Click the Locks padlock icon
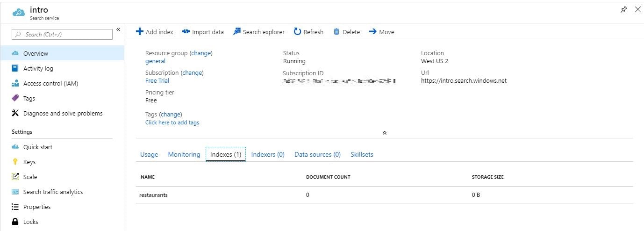Viewport: 644px width, 231px height. coord(15,222)
